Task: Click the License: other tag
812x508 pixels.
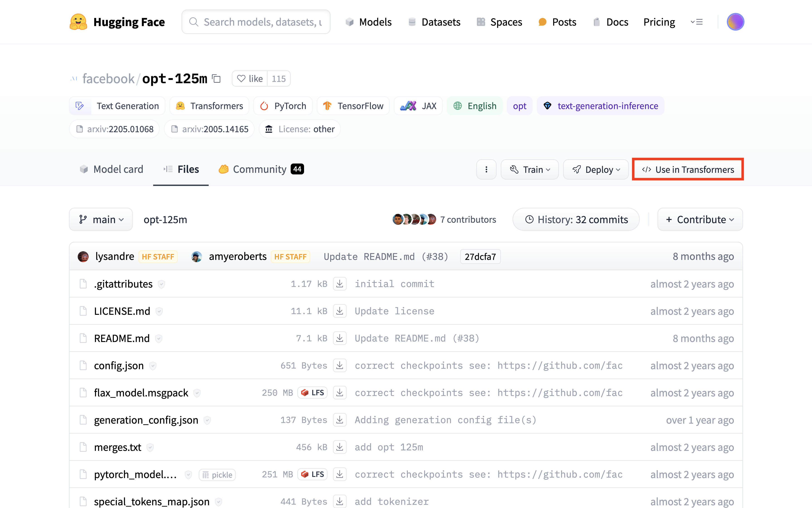Action: tap(300, 129)
